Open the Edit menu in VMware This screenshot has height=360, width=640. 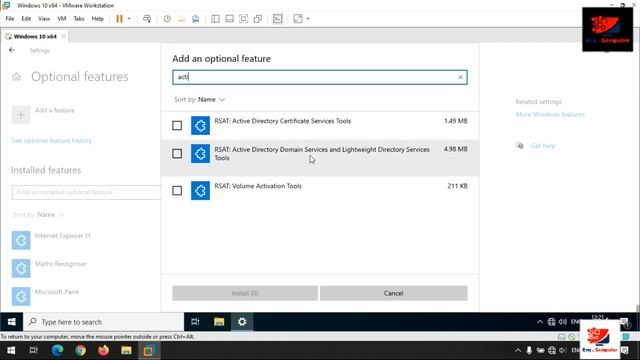point(26,19)
